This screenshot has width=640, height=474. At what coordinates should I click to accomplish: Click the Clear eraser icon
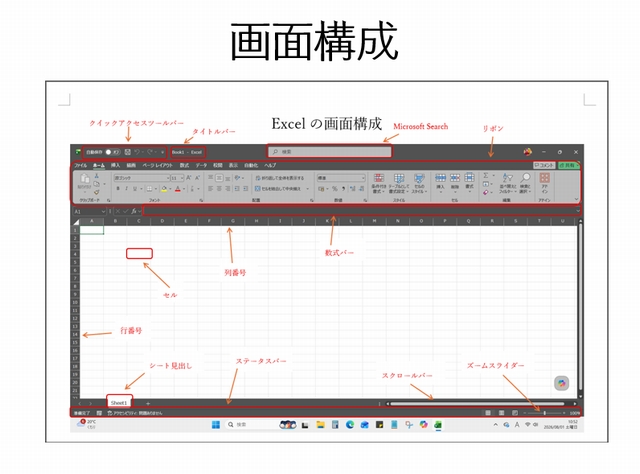pos(485,192)
